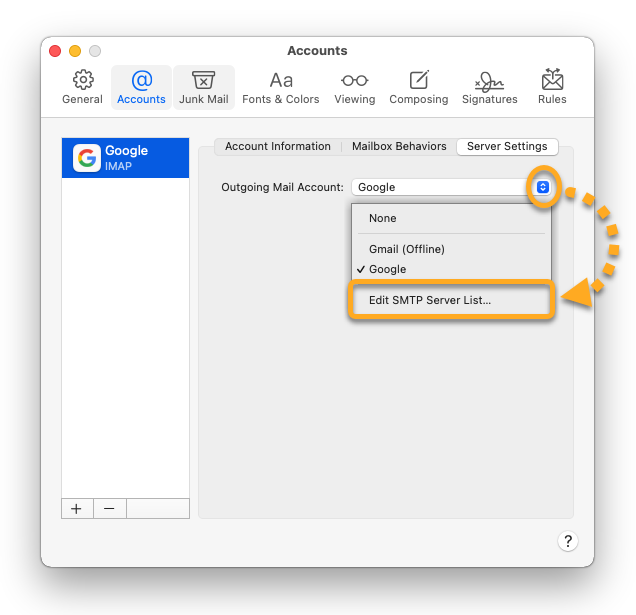This screenshot has width=636, height=615.
Task: Open Composing preferences
Action: (419, 87)
